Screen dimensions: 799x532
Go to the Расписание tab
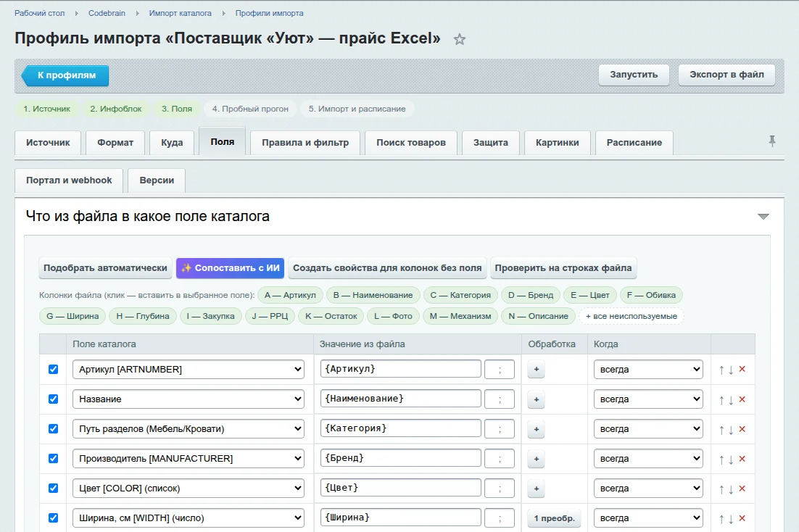[x=634, y=143]
